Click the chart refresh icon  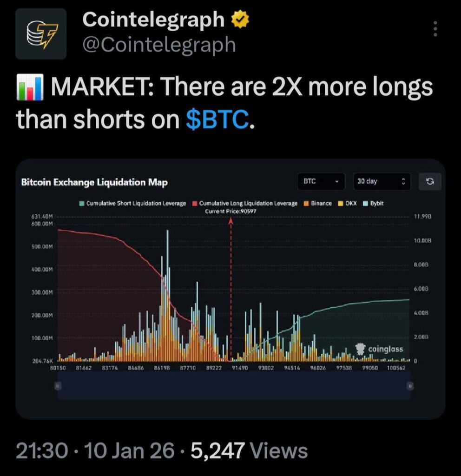click(x=430, y=182)
